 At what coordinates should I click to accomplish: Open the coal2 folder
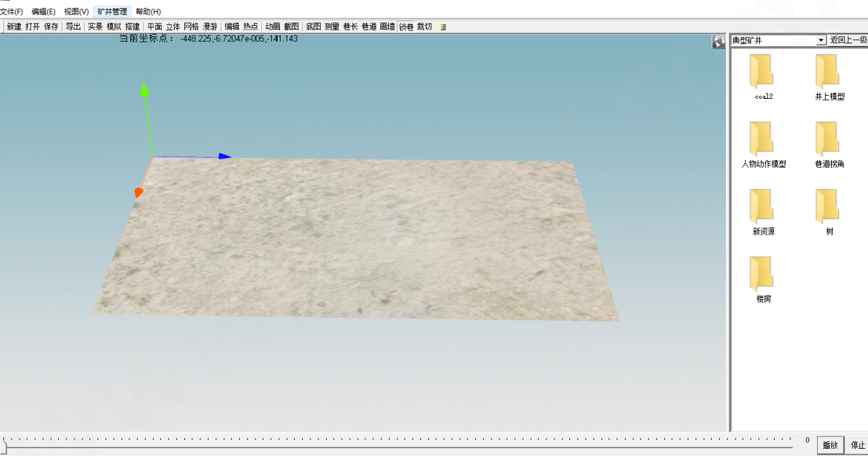coord(764,77)
